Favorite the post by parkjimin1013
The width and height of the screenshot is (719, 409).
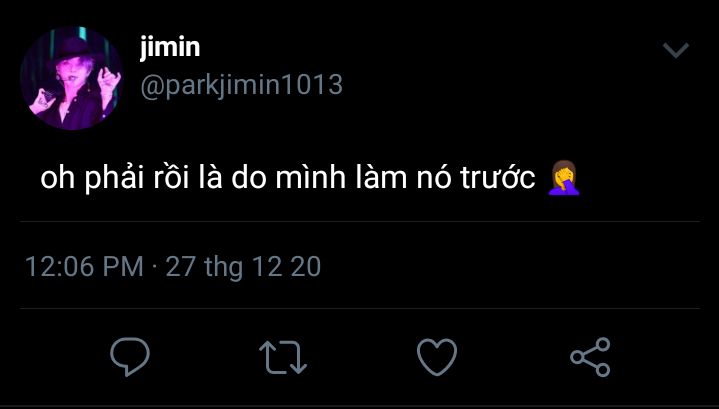pyautogui.click(x=437, y=357)
